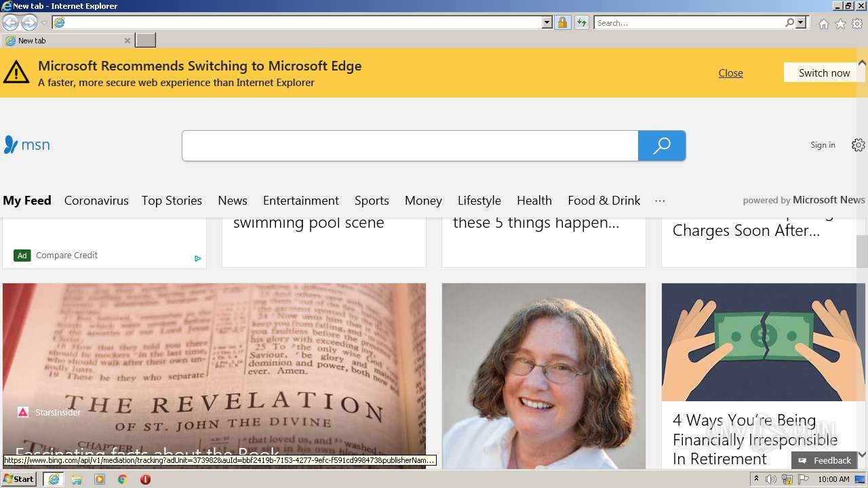Read '4 Ways You're Being Financially Irresponsible' article
The height and width of the screenshot is (488, 868).
click(755, 440)
